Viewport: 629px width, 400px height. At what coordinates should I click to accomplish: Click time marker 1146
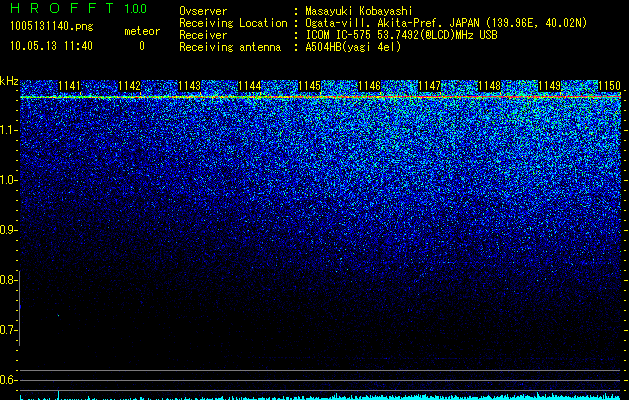(369, 86)
